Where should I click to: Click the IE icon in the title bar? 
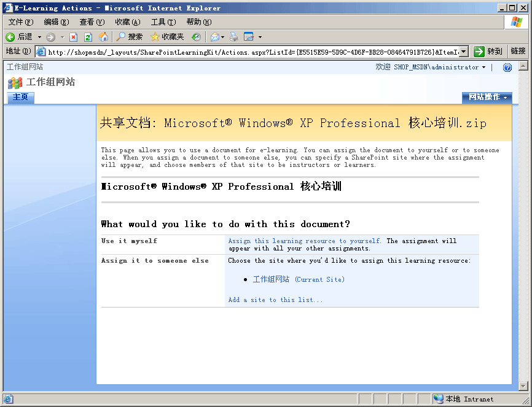tap(8, 8)
